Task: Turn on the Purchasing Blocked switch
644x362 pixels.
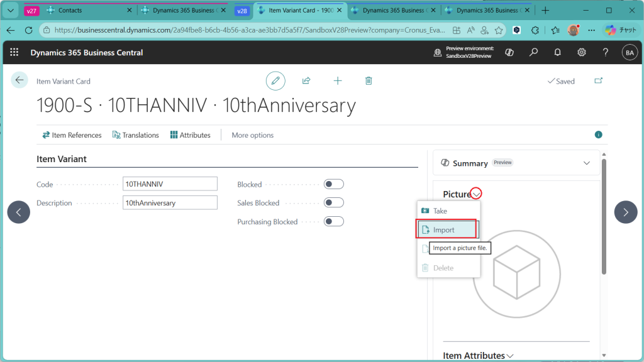Action: [x=333, y=221]
